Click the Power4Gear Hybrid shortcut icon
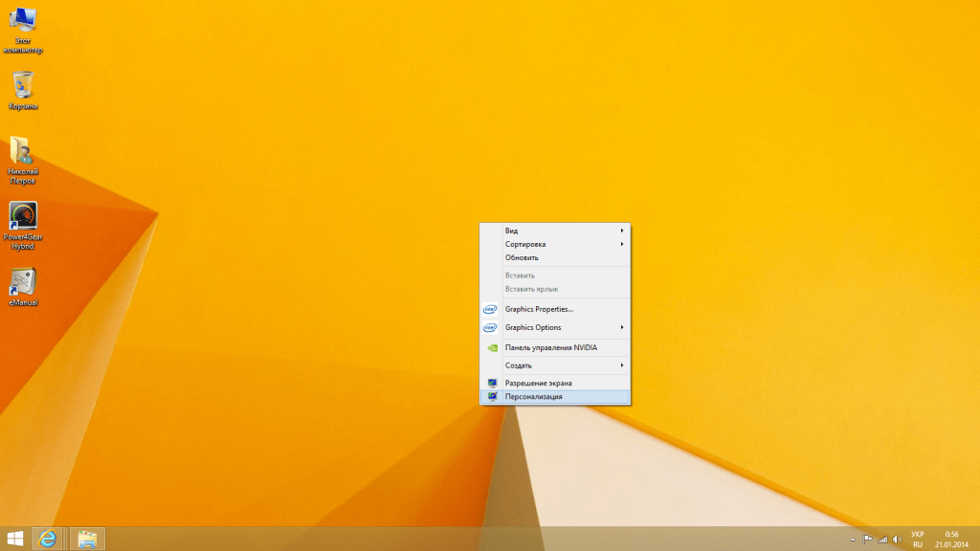Image resolution: width=980 pixels, height=551 pixels. 23,216
